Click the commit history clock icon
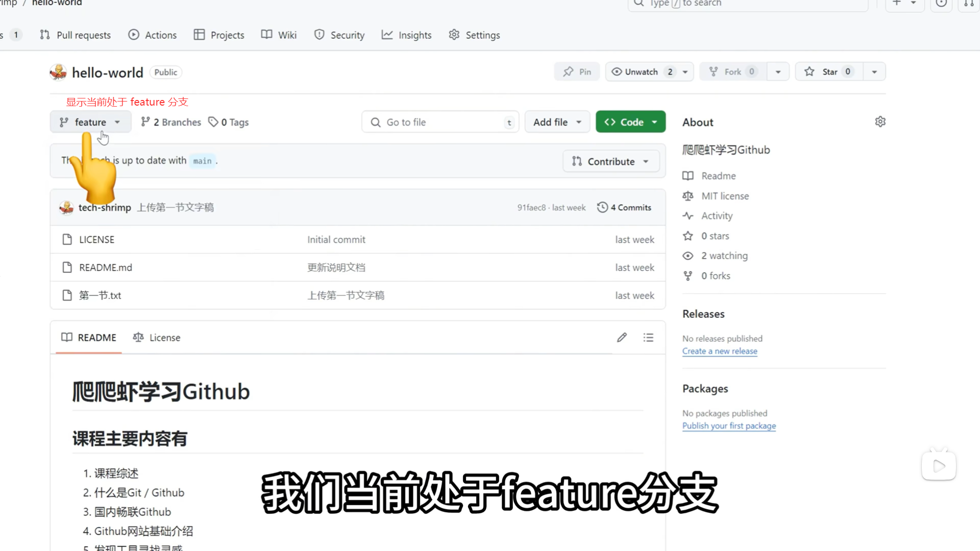Viewport: 980px width, 551px height. pos(602,208)
